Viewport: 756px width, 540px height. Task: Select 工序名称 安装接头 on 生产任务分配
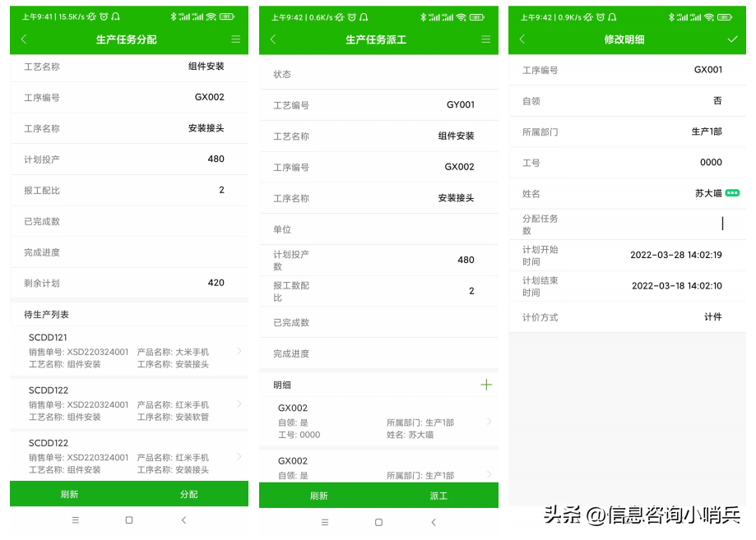pyautogui.click(x=206, y=128)
